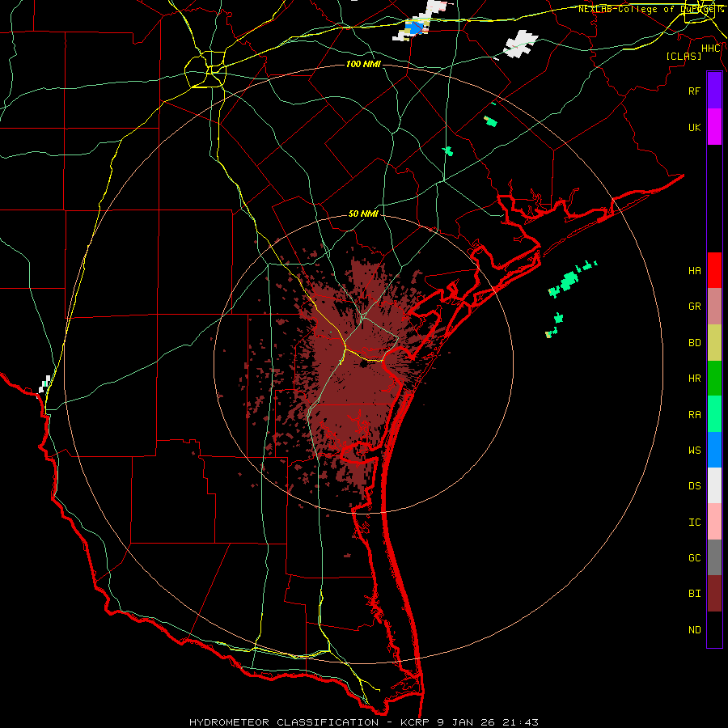Image resolution: width=728 pixels, height=728 pixels.
Task: Click the RF purple legend swatch
Action: 714,91
